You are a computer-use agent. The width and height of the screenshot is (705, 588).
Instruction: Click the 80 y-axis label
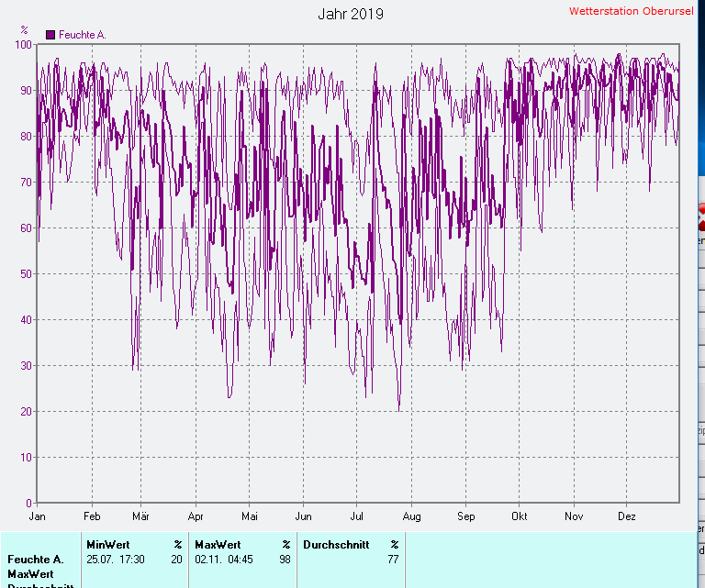tap(26, 136)
